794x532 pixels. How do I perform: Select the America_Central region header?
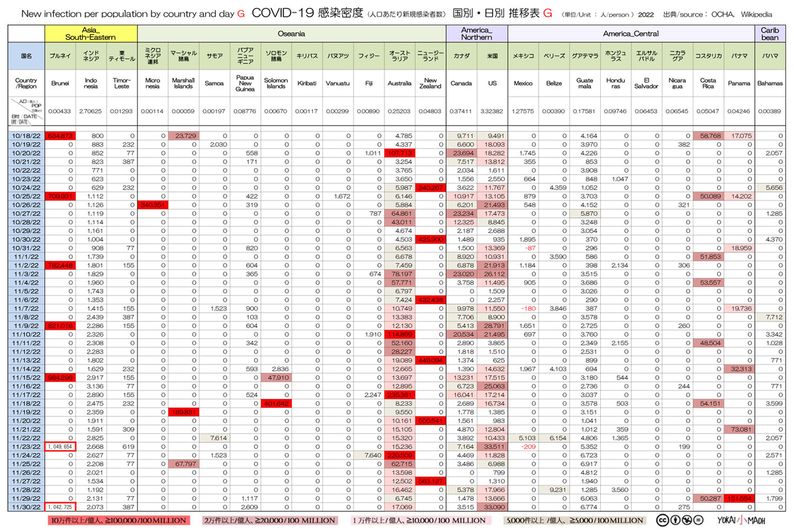point(631,33)
